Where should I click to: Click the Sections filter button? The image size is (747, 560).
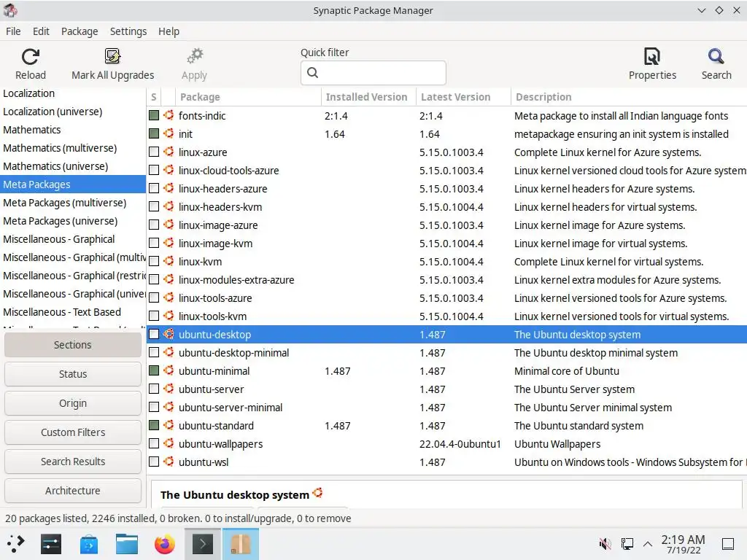pyautogui.click(x=73, y=345)
